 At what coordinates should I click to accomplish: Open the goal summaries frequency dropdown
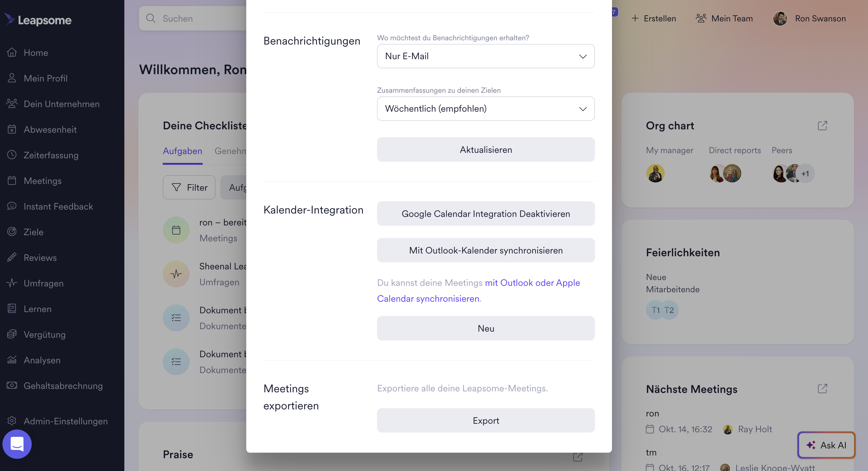tap(486, 109)
